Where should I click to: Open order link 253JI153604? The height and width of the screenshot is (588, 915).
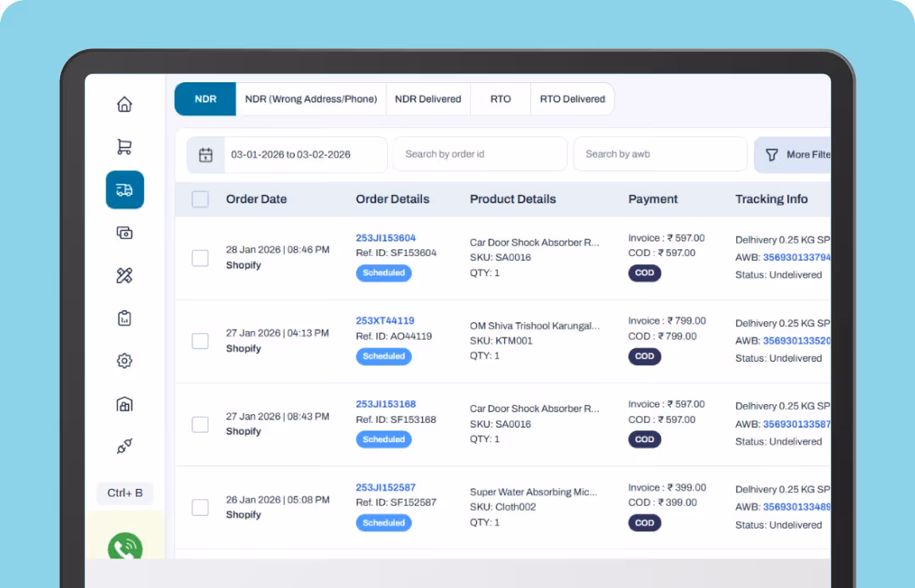(x=385, y=238)
